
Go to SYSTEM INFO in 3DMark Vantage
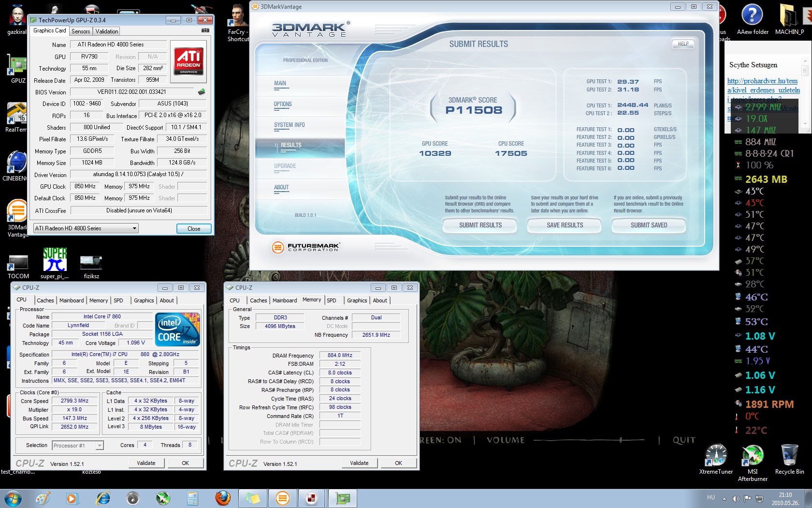click(290, 125)
